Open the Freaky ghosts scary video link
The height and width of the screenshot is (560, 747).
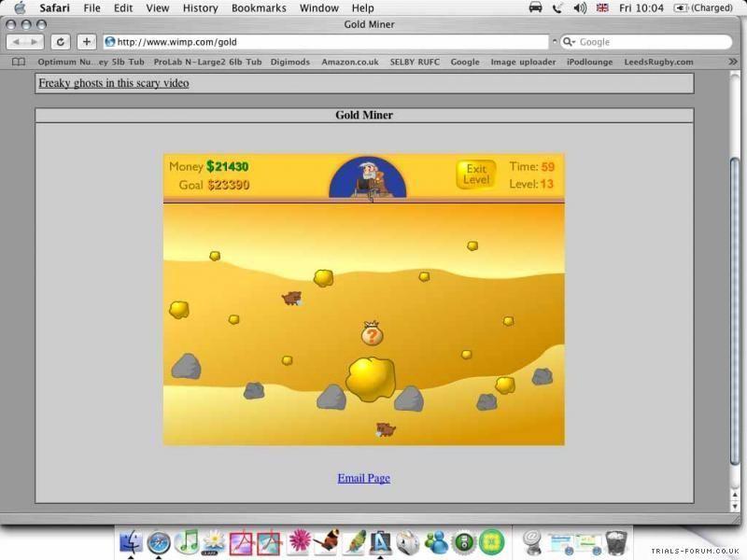(x=113, y=83)
